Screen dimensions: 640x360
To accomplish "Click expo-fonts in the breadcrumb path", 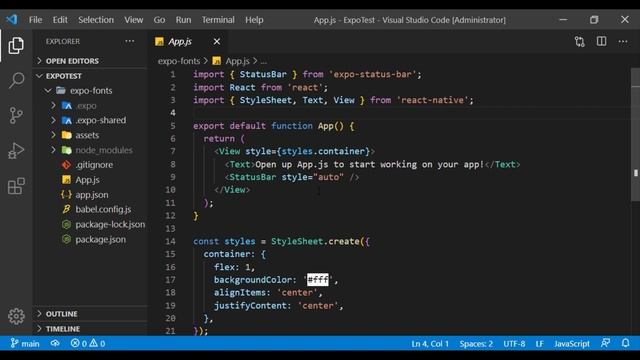I will click(179, 61).
